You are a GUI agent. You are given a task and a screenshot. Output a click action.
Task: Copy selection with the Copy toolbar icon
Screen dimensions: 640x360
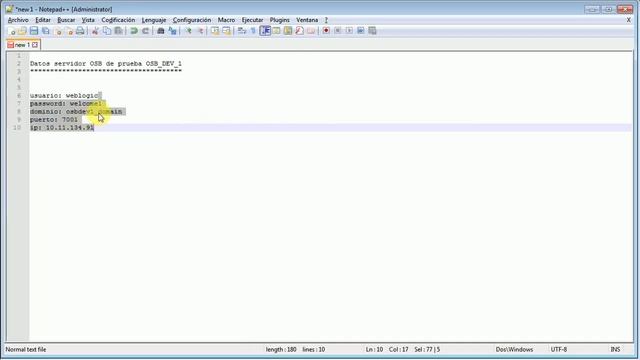pos(107,31)
